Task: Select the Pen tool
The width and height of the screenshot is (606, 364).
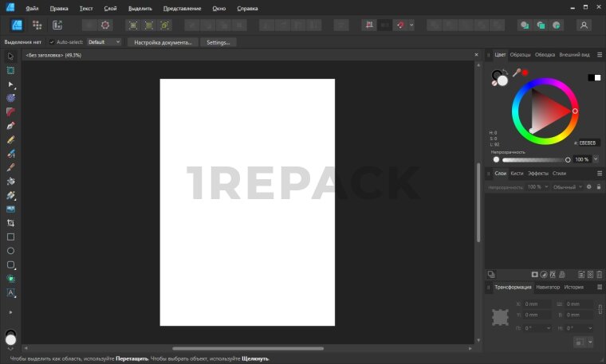Action: [11, 125]
